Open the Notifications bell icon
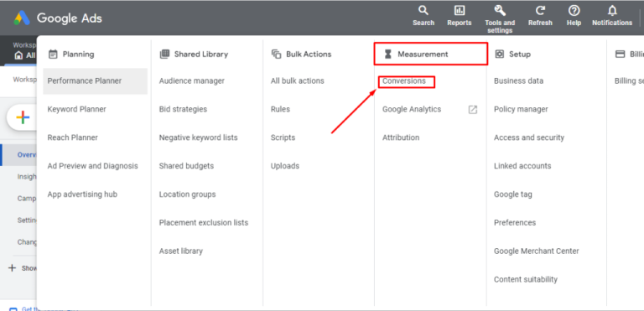 point(612,10)
